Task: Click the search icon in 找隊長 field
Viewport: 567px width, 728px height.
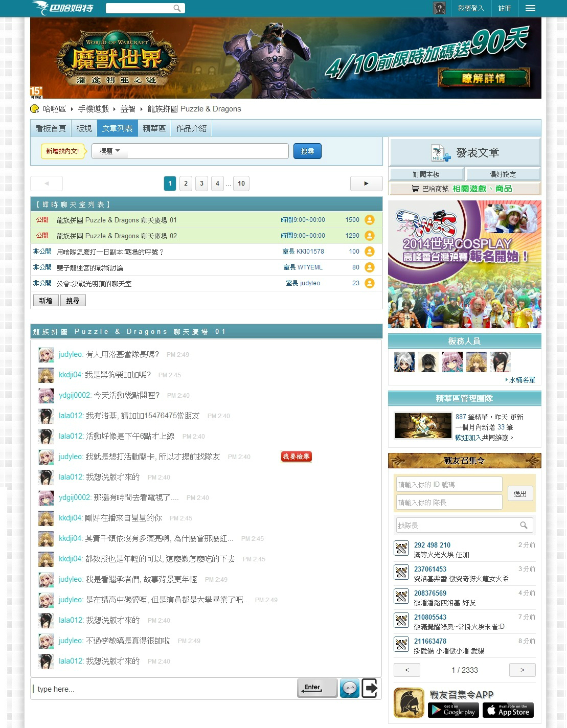Action: tap(524, 525)
